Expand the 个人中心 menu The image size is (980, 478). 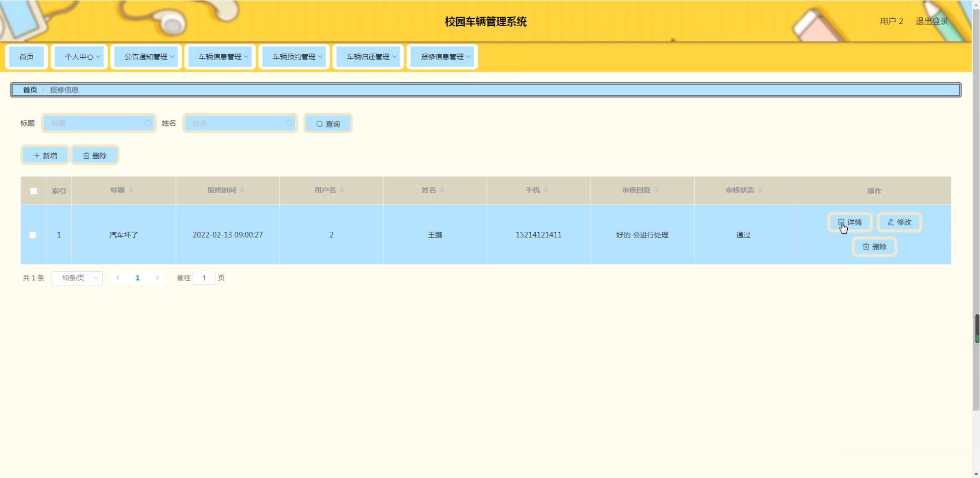coord(80,57)
